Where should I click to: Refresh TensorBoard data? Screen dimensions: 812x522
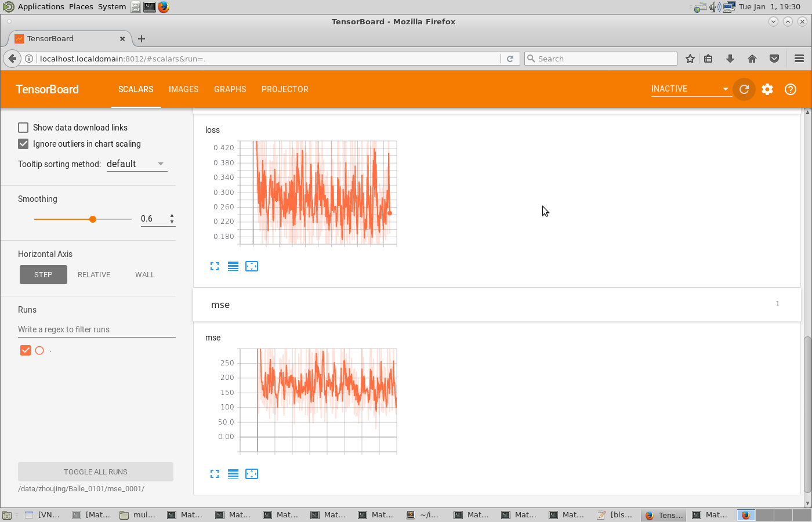coord(744,89)
